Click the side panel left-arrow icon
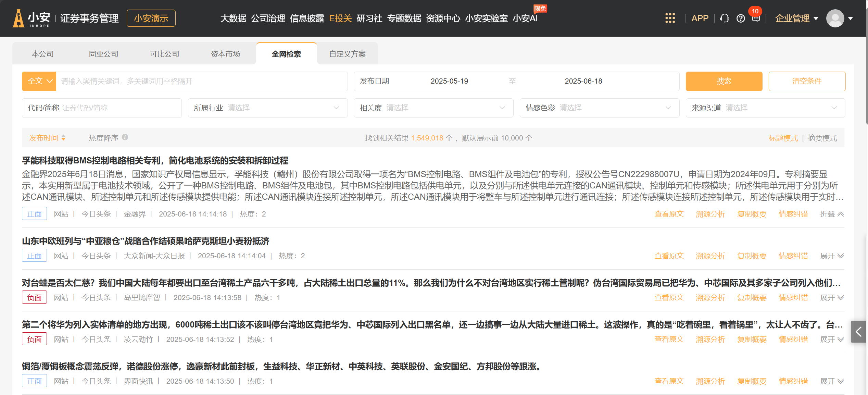Screen dimensions: 868x395 pos(858,332)
